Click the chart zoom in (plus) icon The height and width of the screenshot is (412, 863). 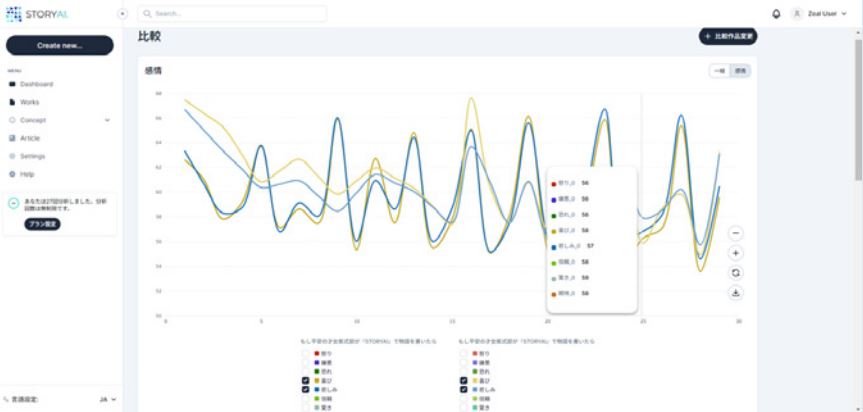click(736, 254)
